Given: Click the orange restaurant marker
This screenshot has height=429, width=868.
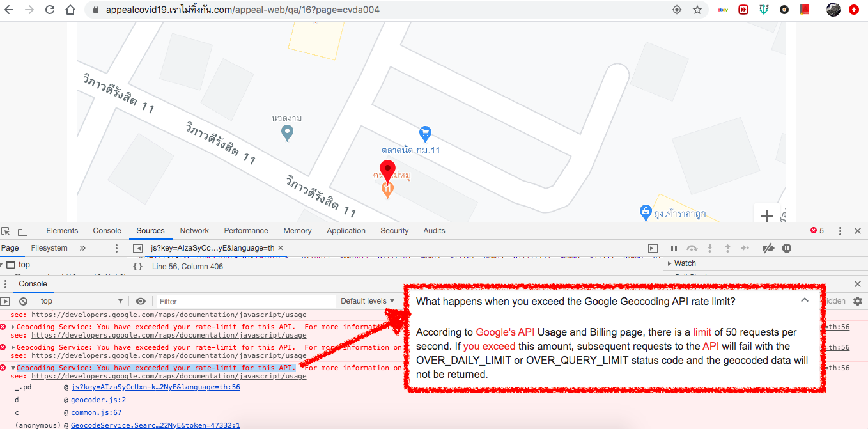Looking at the screenshot, I should pyautogui.click(x=387, y=189).
